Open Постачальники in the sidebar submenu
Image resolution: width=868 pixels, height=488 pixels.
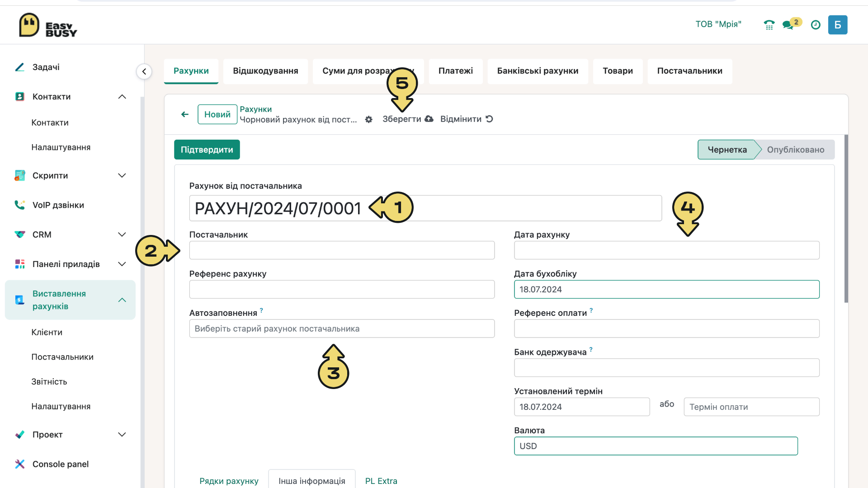(x=62, y=357)
